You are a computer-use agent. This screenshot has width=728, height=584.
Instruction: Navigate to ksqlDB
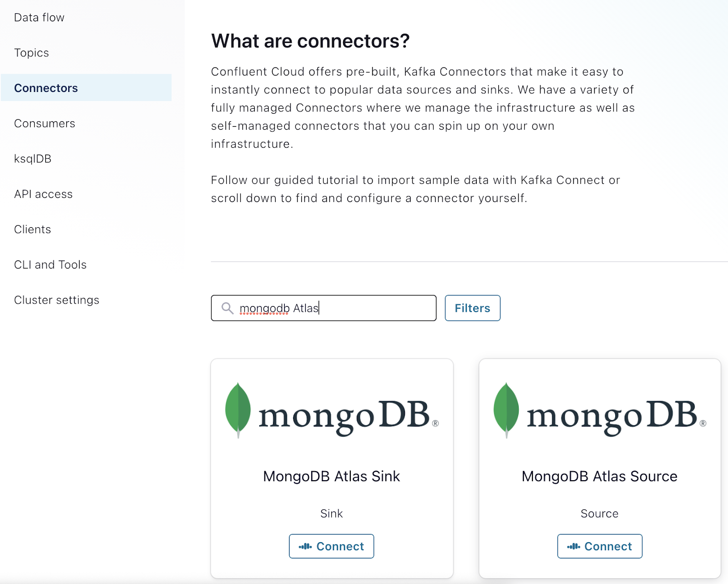click(x=33, y=159)
